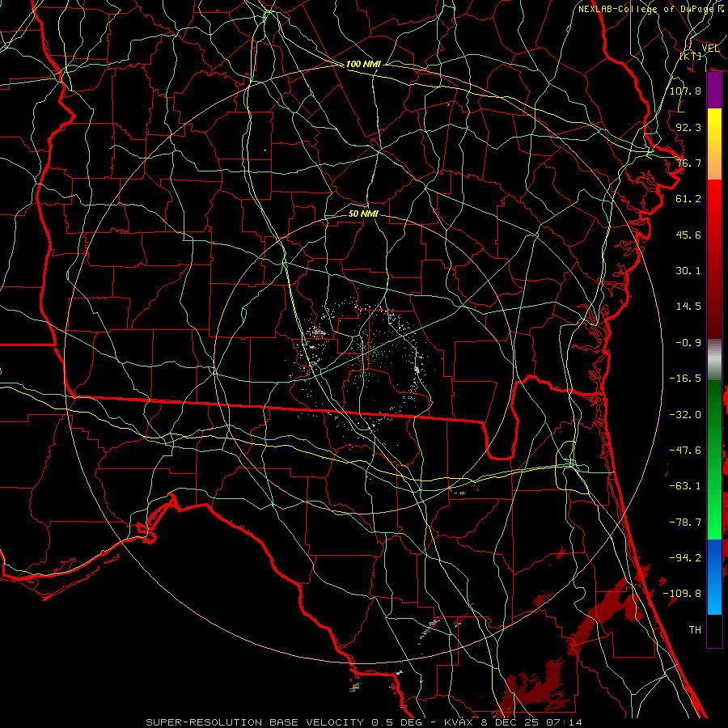Select the 92.3 scale value

click(688, 127)
